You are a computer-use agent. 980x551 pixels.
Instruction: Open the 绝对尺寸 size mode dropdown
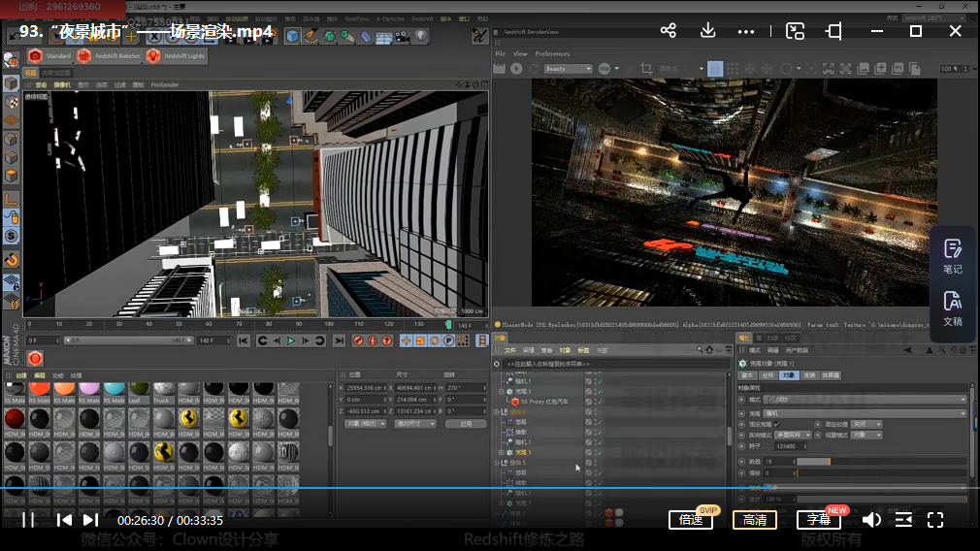point(415,424)
